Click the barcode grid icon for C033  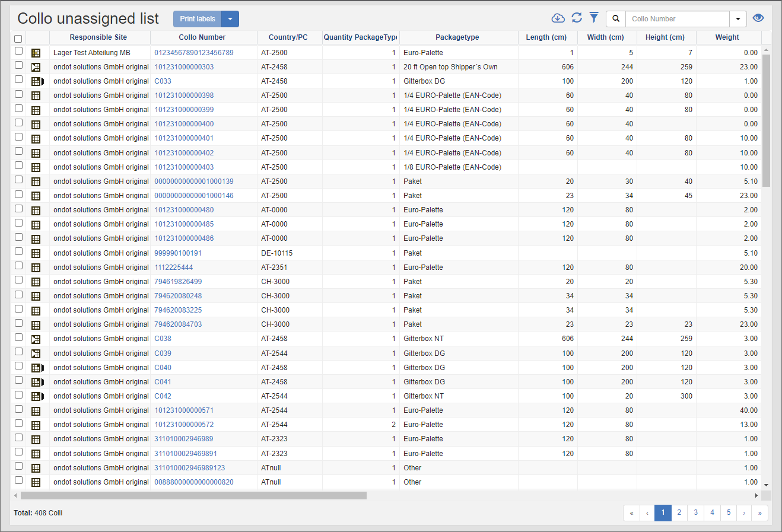(37, 81)
